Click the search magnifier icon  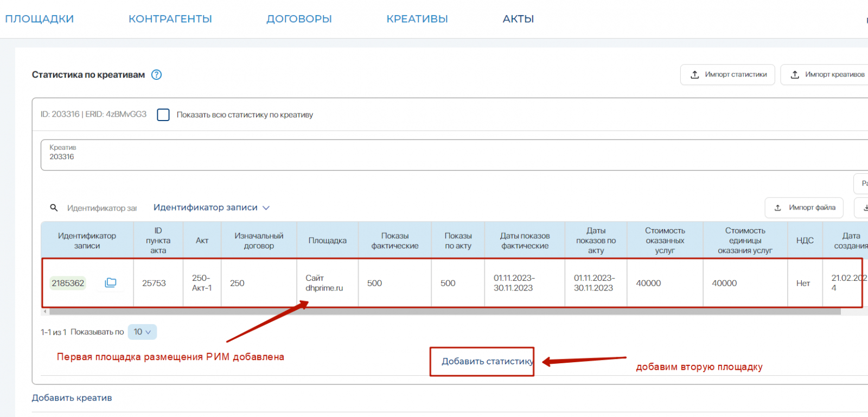click(54, 208)
